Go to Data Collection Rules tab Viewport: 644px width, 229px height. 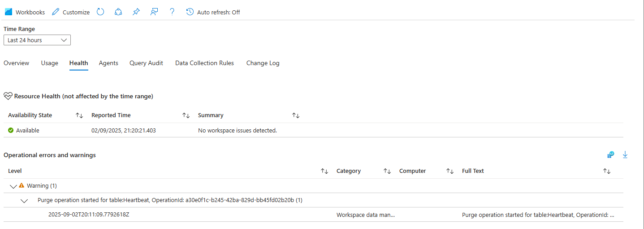tap(204, 63)
